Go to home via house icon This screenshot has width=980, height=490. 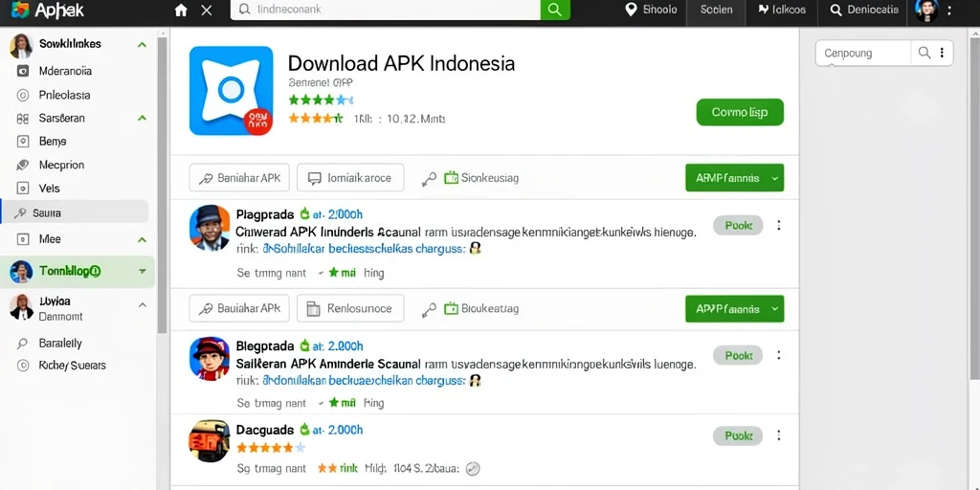181,10
